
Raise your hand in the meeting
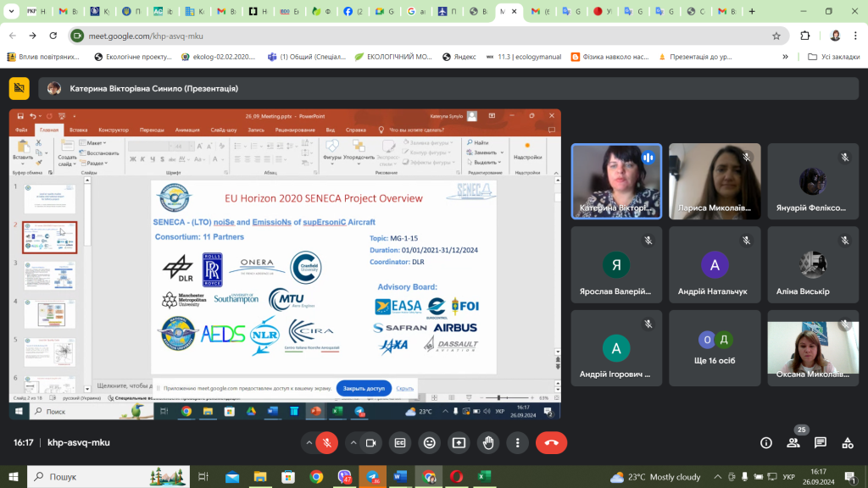click(x=488, y=442)
